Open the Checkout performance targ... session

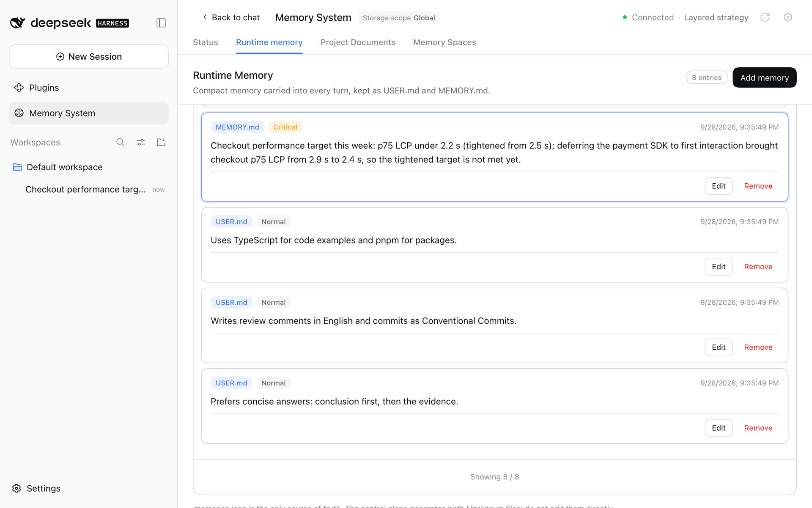point(89,189)
